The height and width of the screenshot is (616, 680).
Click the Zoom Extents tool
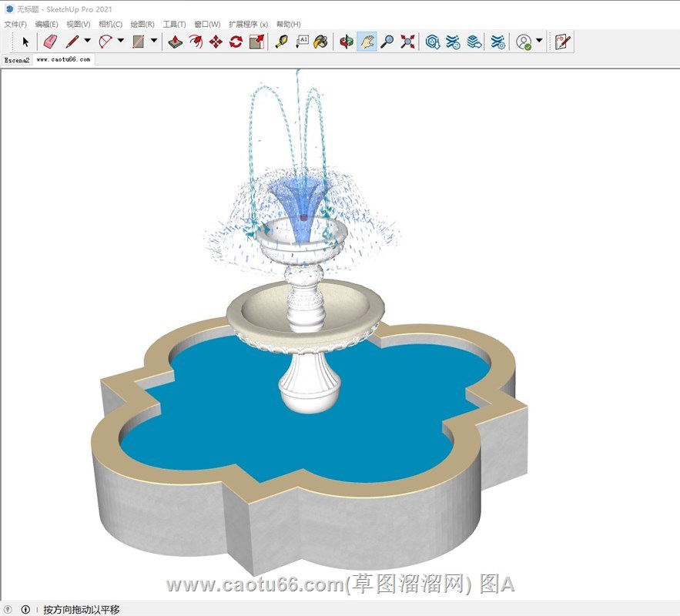(x=407, y=42)
